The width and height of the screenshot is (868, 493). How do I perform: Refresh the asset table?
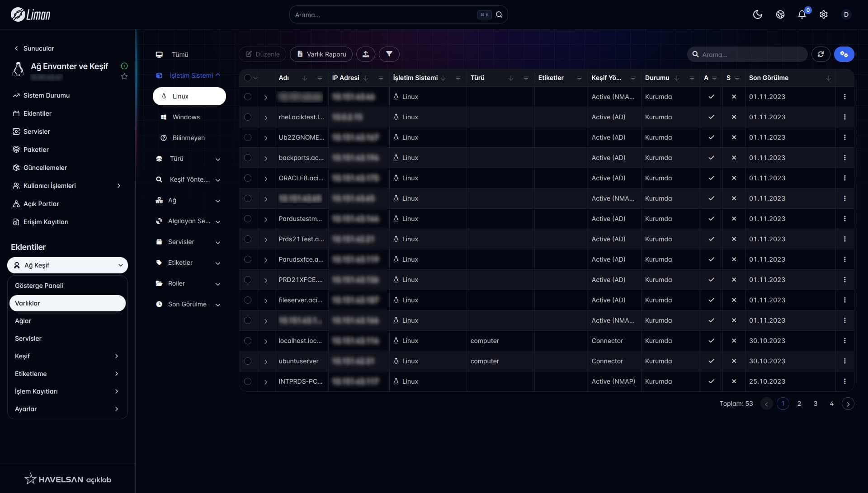tap(821, 54)
